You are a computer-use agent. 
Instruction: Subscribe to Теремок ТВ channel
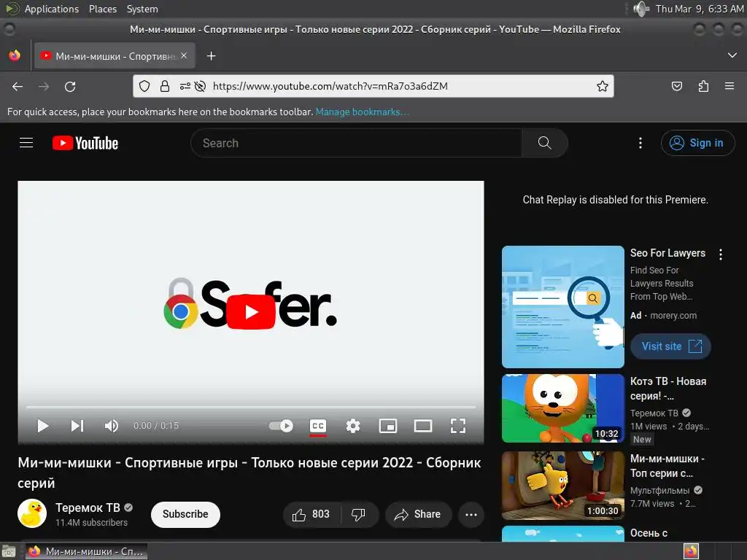tap(185, 514)
